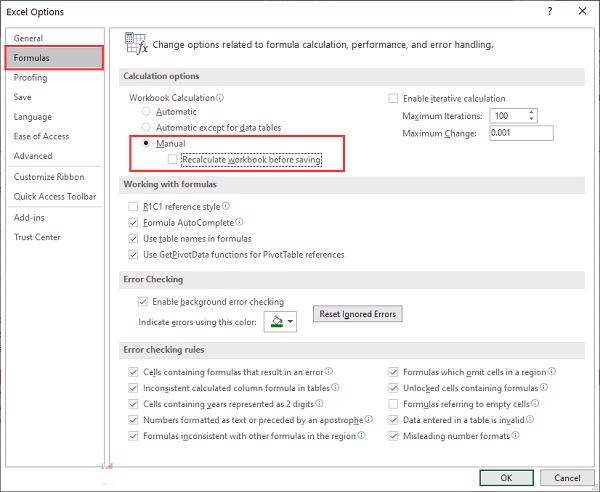Click info icon beside Workbook Calculation
The width and height of the screenshot is (600, 492).
[220, 98]
